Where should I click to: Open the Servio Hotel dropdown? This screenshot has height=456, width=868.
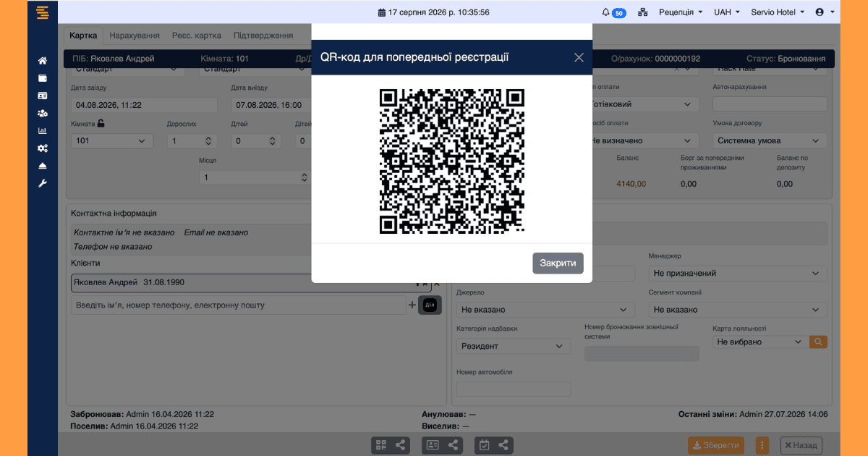(x=778, y=12)
